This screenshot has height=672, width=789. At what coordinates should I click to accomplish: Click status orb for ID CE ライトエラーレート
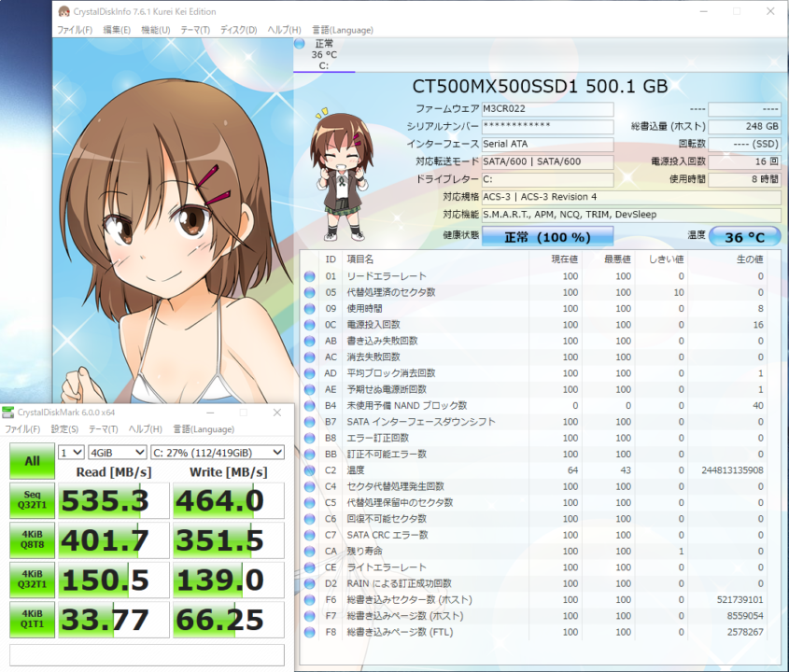click(x=309, y=567)
